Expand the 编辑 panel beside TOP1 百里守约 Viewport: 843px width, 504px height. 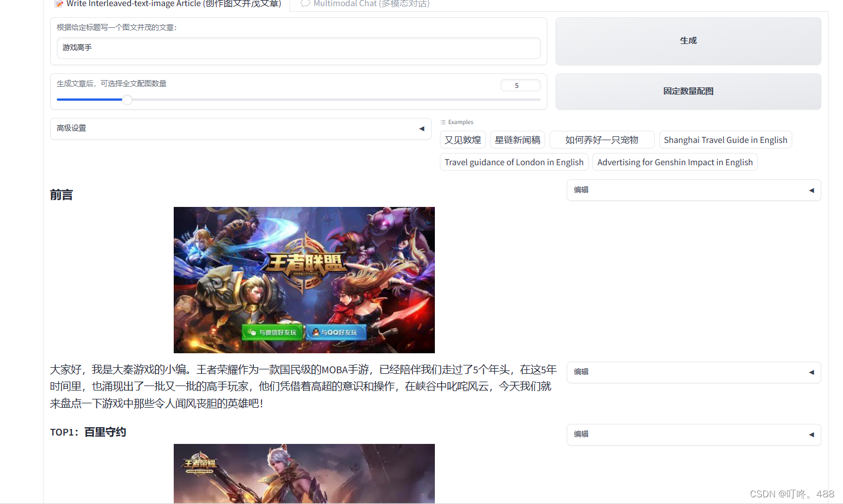tap(694, 434)
